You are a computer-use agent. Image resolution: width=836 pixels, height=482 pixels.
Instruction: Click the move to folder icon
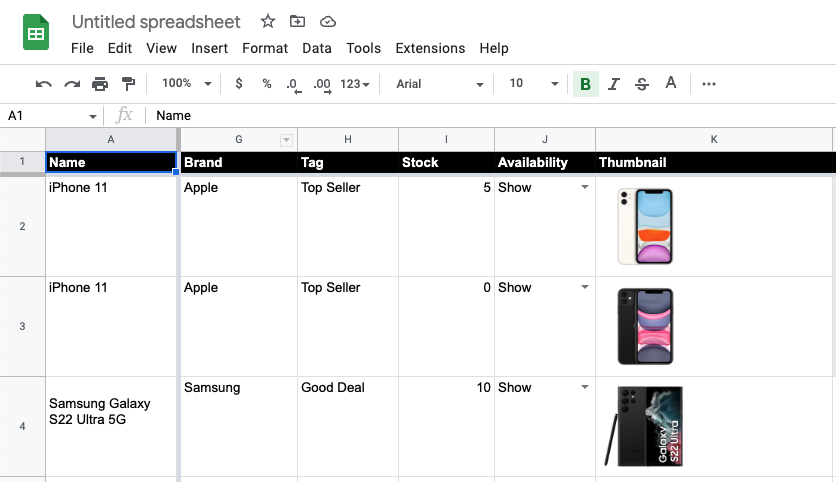pyautogui.click(x=297, y=21)
